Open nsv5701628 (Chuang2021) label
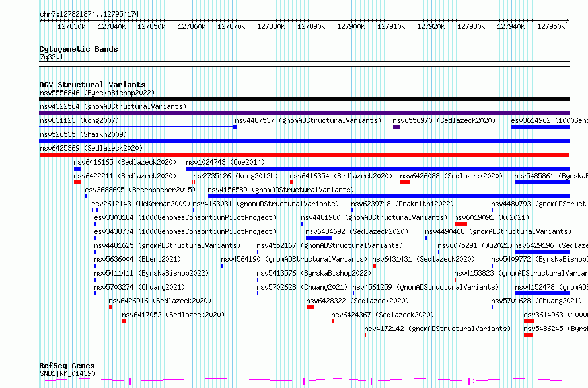The image size is (588, 388). 536,301
